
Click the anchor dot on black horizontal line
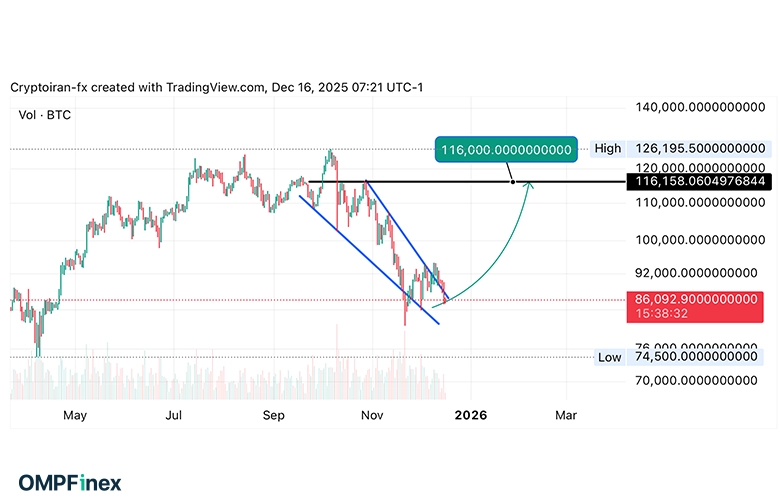point(512,182)
